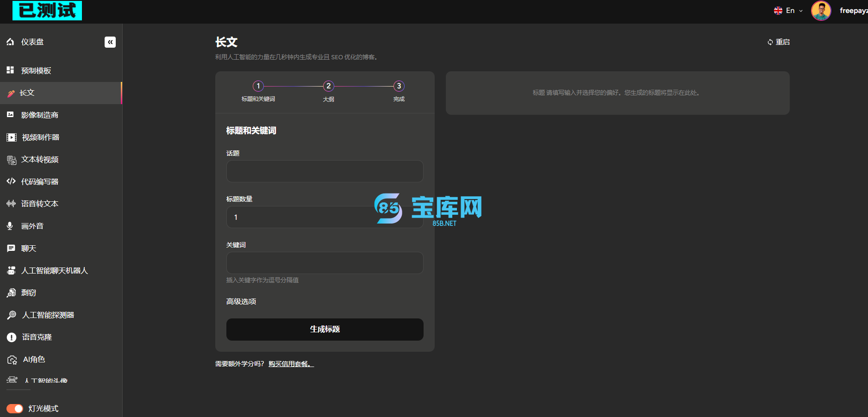Click the 视频制作器 film icon
Viewport: 868px width, 417px height.
[x=11, y=137]
